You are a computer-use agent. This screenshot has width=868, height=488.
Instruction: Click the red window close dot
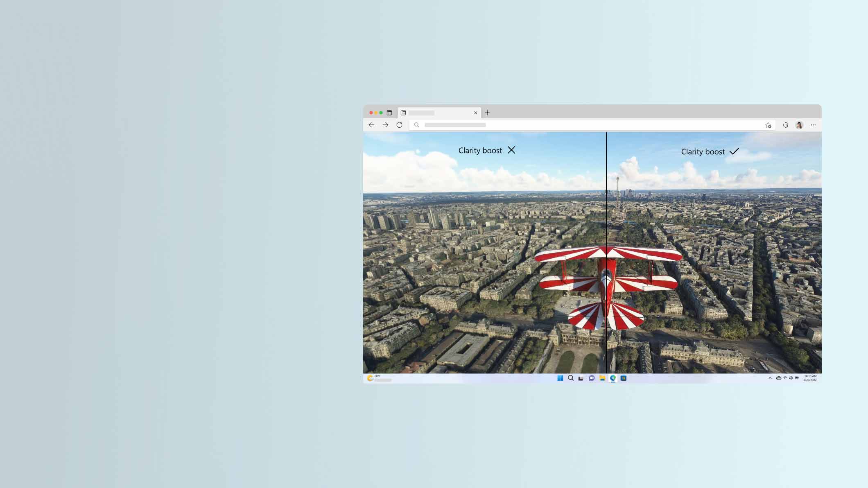[x=371, y=113]
